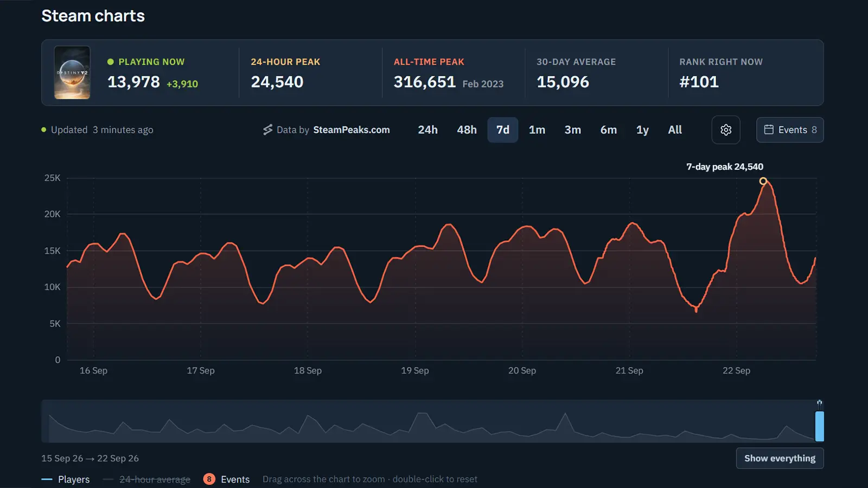The height and width of the screenshot is (488, 868).
Task: Click the 17 Sep axis label
Action: 201,371
